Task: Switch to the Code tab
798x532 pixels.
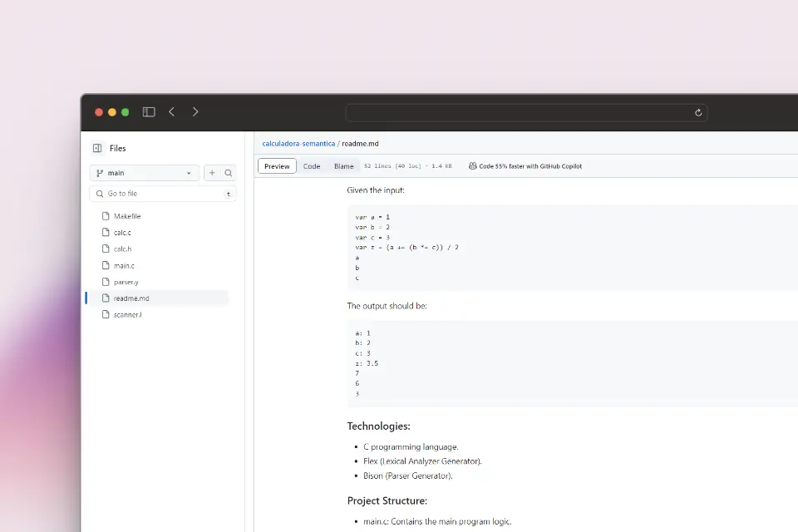Action: [312, 165]
